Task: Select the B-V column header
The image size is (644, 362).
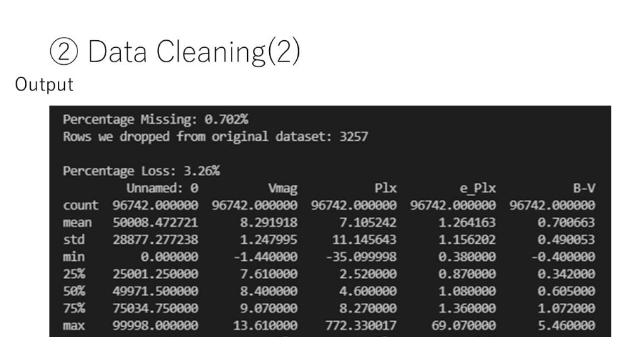Action: coord(584,189)
